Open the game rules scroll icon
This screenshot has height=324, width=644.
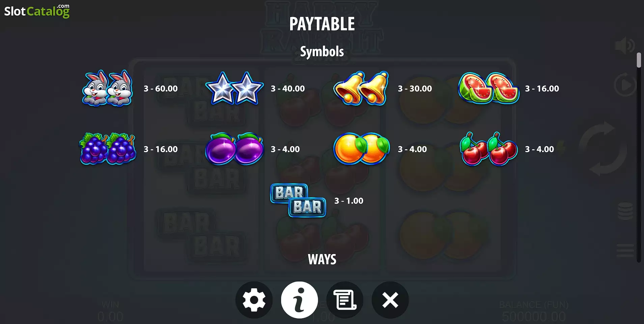[x=345, y=300]
